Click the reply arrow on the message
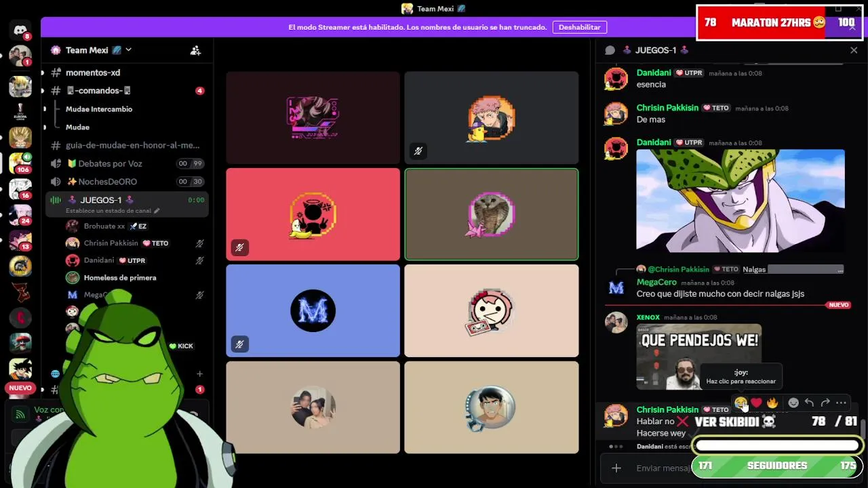Viewport: 868px width, 488px height. 809,403
